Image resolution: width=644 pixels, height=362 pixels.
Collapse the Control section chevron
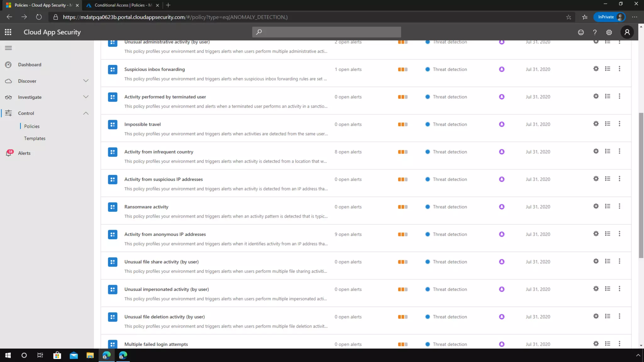point(86,113)
